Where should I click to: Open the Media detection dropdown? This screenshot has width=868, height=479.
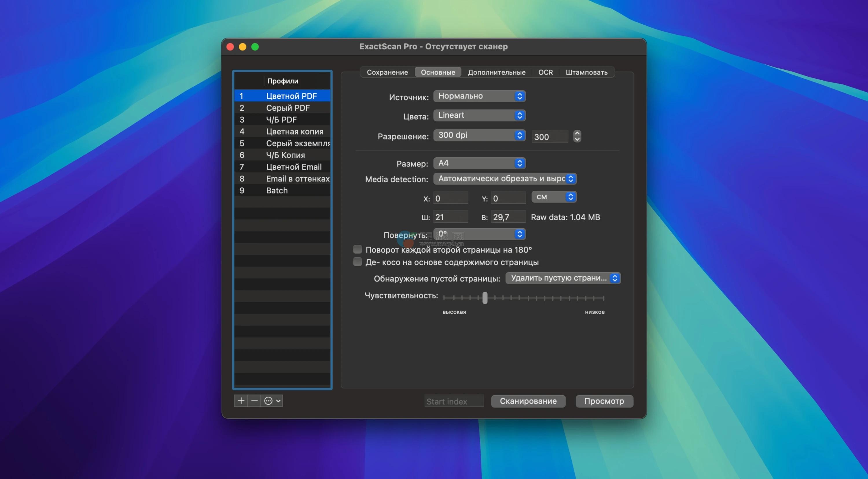point(504,179)
